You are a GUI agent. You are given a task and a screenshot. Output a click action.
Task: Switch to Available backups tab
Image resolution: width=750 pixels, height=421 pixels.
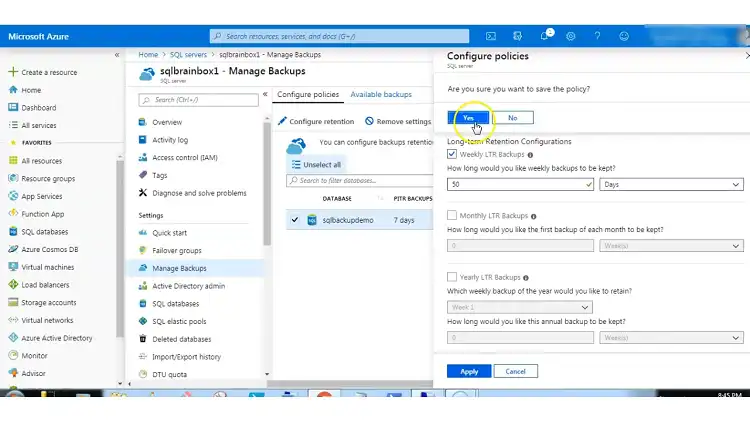pos(381,95)
